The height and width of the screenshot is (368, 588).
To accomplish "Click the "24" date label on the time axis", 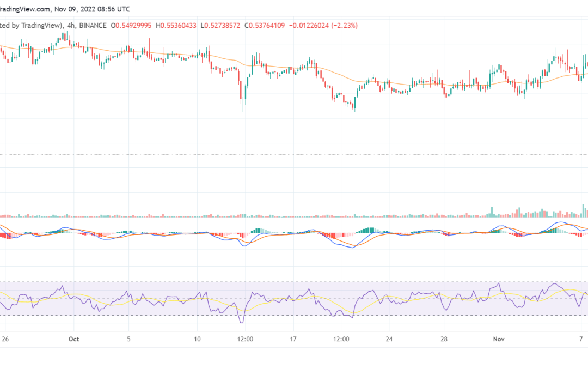I will (x=389, y=339).
